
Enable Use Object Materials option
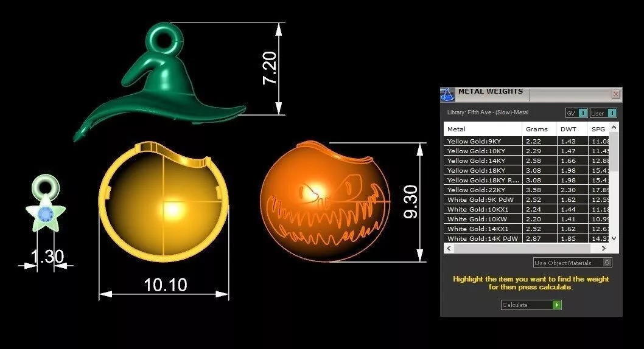(573, 263)
